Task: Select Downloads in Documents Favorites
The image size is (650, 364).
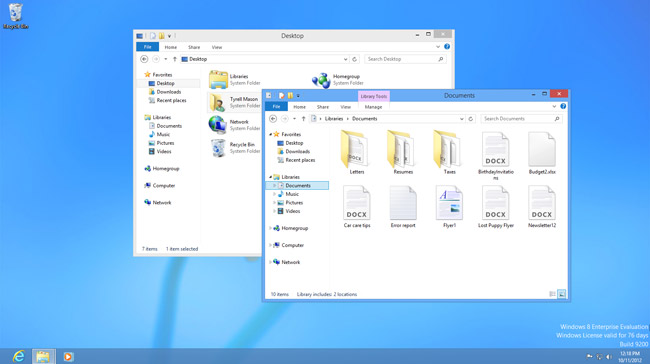Action: coord(293,152)
